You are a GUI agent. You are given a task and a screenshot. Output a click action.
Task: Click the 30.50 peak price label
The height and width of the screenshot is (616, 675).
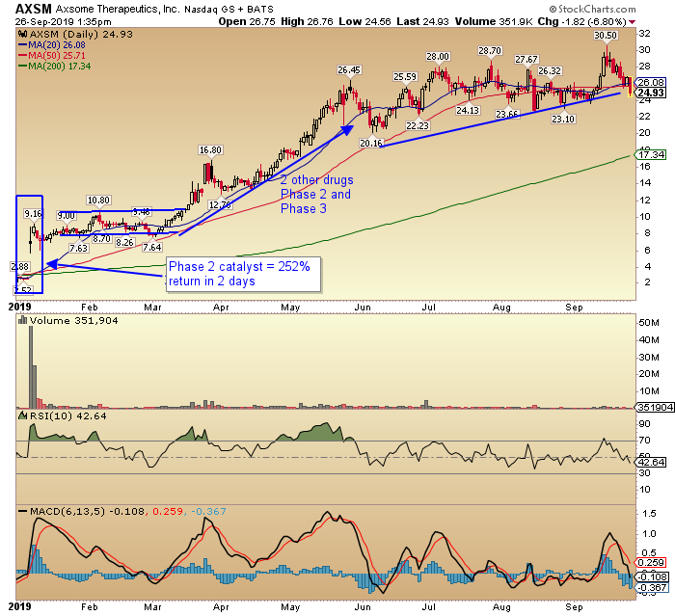606,36
